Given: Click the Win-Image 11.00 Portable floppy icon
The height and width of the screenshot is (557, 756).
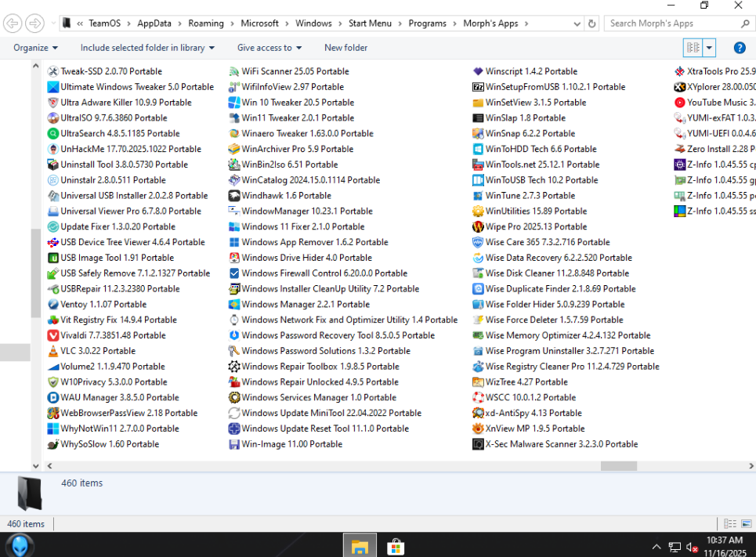Looking at the screenshot, I should pyautogui.click(x=233, y=444).
